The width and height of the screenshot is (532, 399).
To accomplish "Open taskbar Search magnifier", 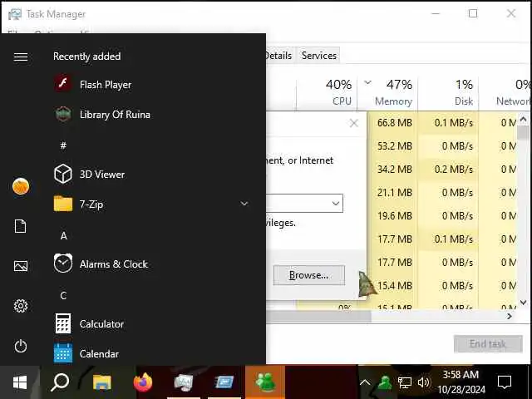I will pyautogui.click(x=60, y=382).
